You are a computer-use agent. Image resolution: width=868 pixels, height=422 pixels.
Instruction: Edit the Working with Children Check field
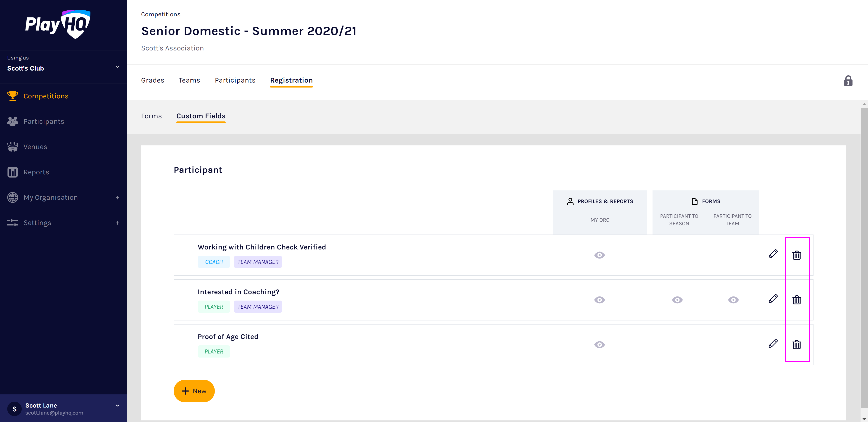coord(773,254)
